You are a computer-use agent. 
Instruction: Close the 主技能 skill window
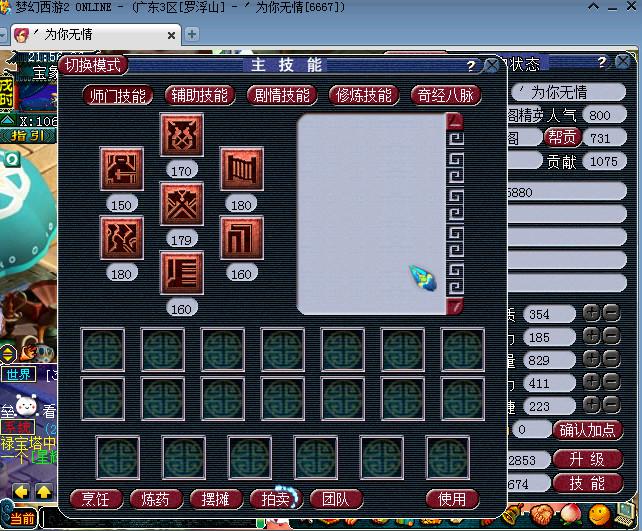491,65
